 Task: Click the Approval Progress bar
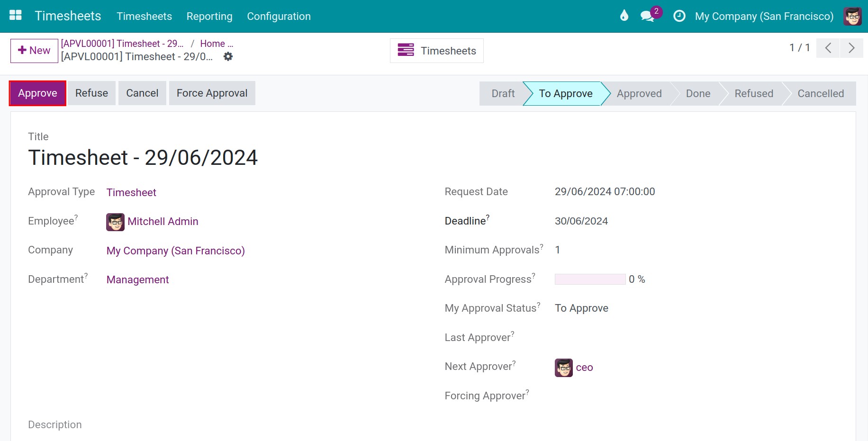pyautogui.click(x=590, y=279)
